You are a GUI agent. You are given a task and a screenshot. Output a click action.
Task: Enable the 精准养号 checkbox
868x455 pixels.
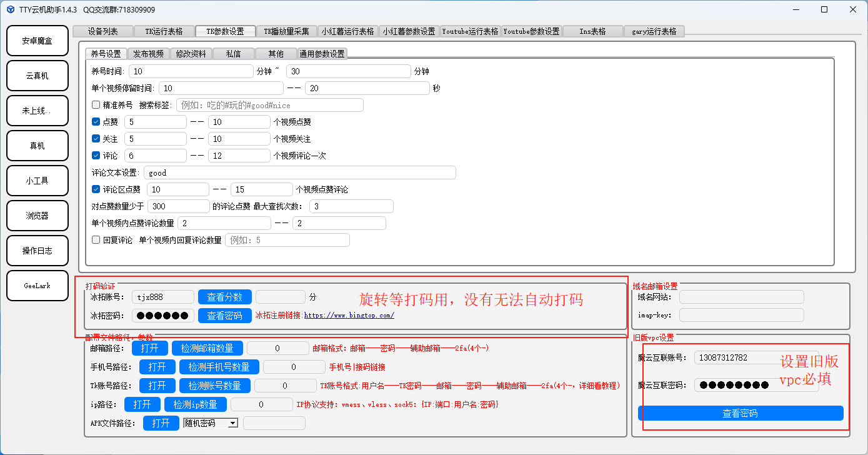(96, 105)
